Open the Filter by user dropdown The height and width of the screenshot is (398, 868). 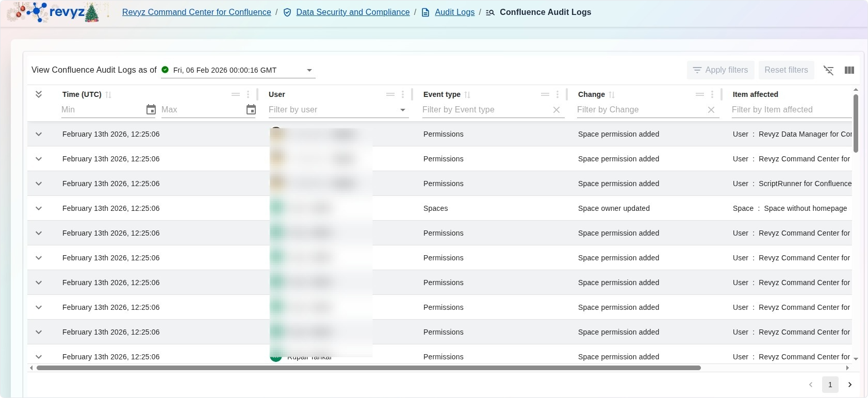coord(402,110)
